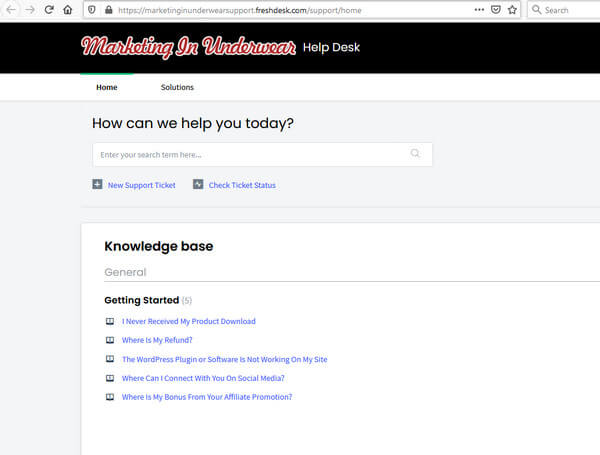Click article icon beside Social Media article

tap(110, 378)
